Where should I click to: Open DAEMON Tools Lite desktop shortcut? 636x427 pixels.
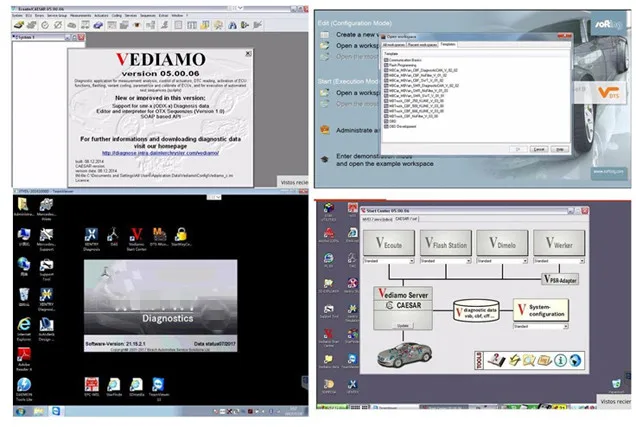(24, 389)
